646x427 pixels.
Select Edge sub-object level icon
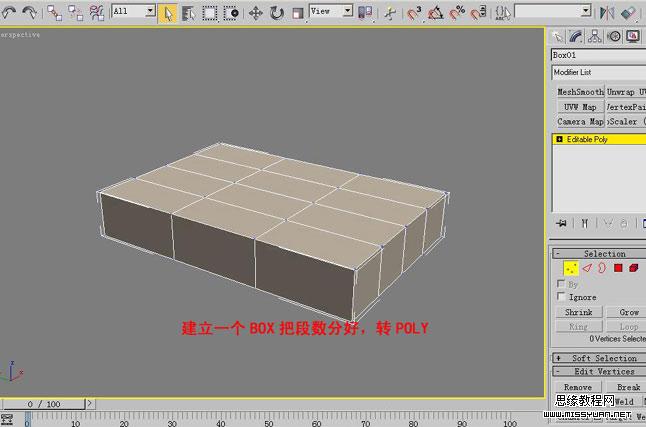pyautogui.click(x=587, y=268)
